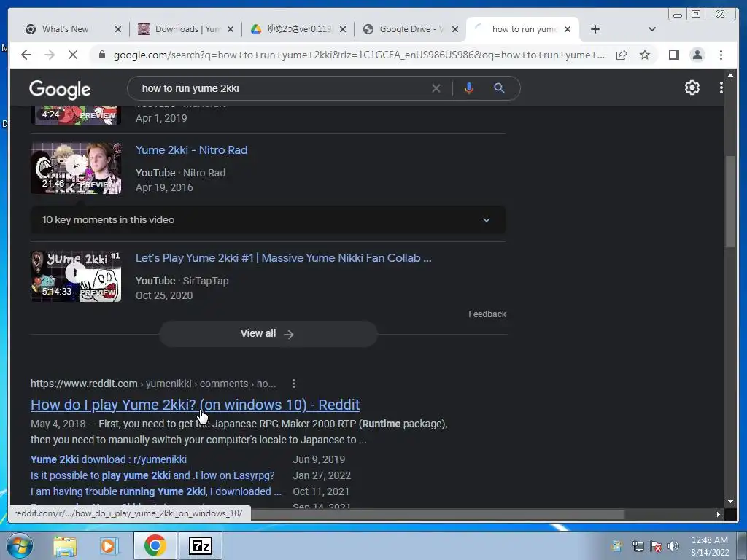Stop page loading with the X button
747x560 pixels.
[73, 55]
